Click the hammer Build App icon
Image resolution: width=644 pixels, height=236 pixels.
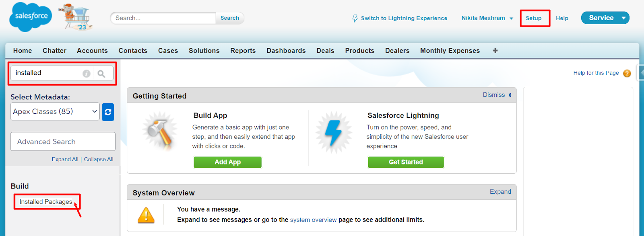tap(160, 131)
